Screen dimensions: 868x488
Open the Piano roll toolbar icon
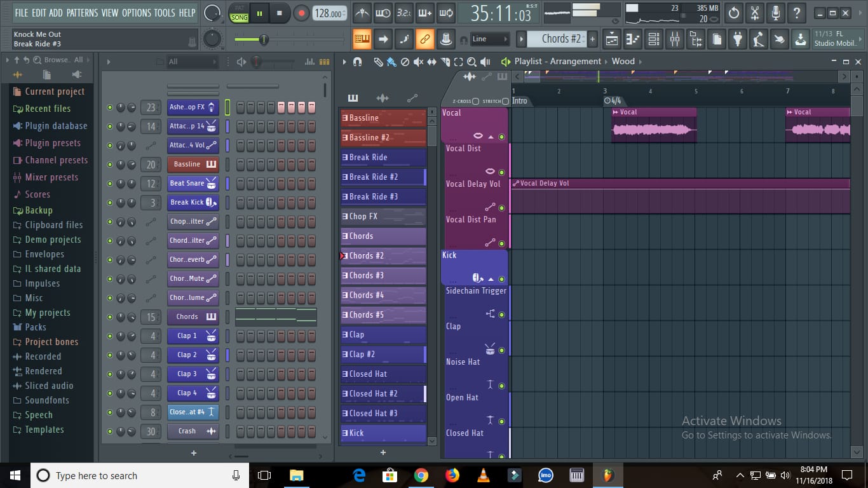point(633,39)
